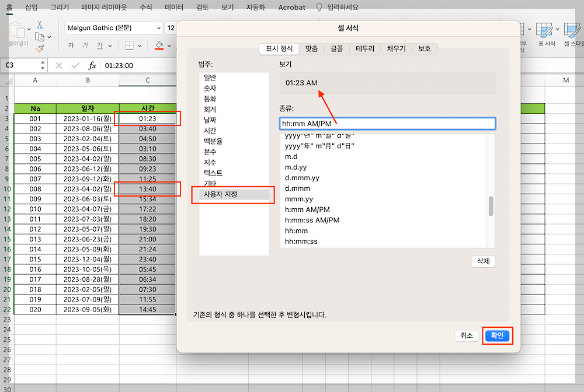Open the border style dropdown arrow
The image size is (584, 392).
pyautogui.click(x=140, y=45)
